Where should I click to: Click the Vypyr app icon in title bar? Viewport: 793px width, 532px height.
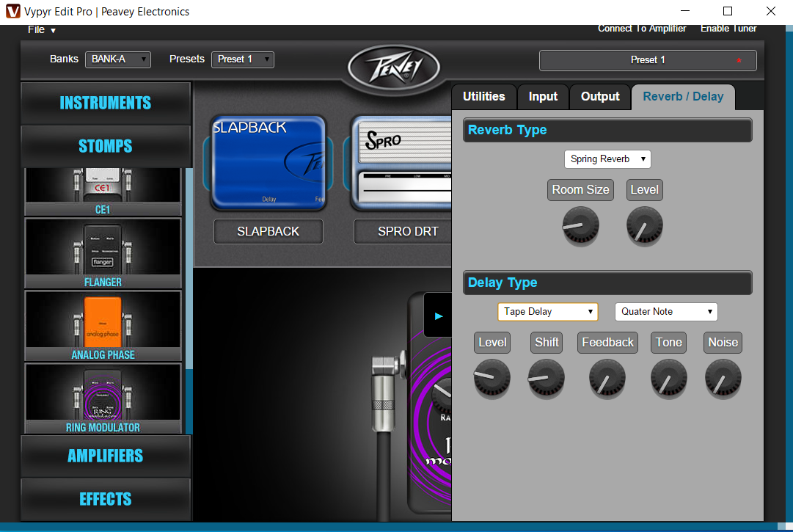pyautogui.click(x=12, y=11)
